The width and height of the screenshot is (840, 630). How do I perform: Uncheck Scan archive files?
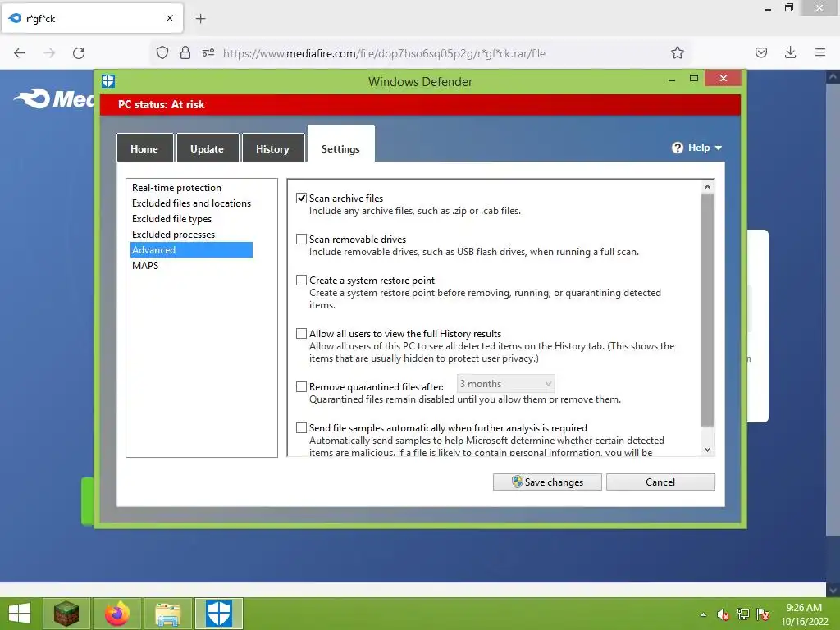pyautogui.click(x=302, y=199)
